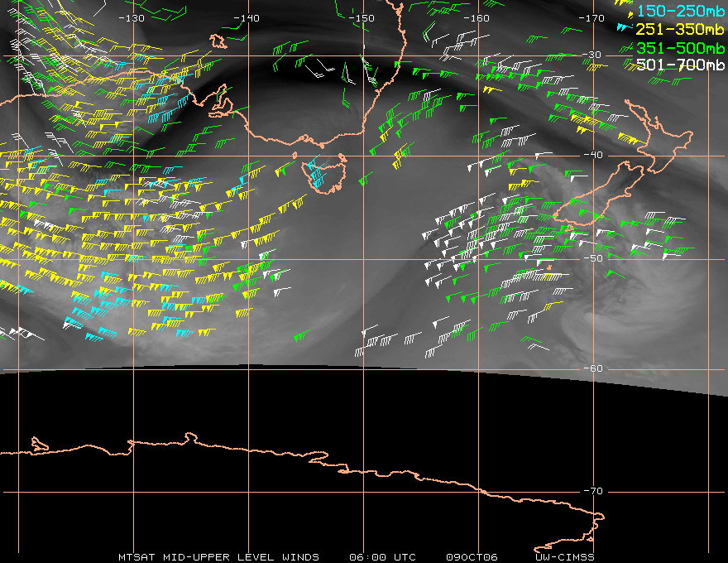Click the 251-350mb legend label
Screen dimensions: 728x563
coord(681,29)
